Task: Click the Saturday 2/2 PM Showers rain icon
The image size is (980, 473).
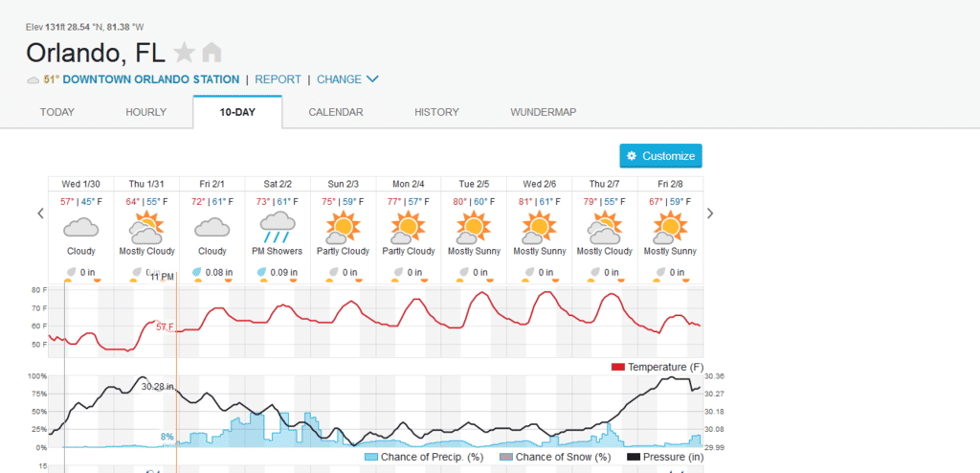Action: pyautogui.click(x=278, y=229)
